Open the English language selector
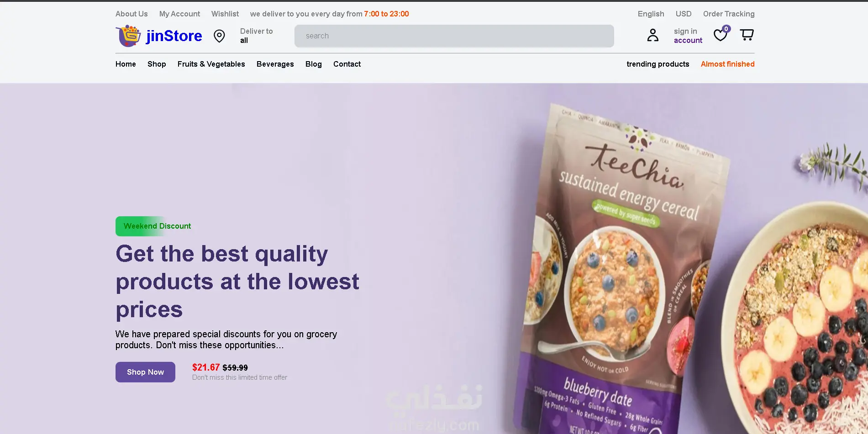This screenshot has width=868, height=434. tap(651, 14)
